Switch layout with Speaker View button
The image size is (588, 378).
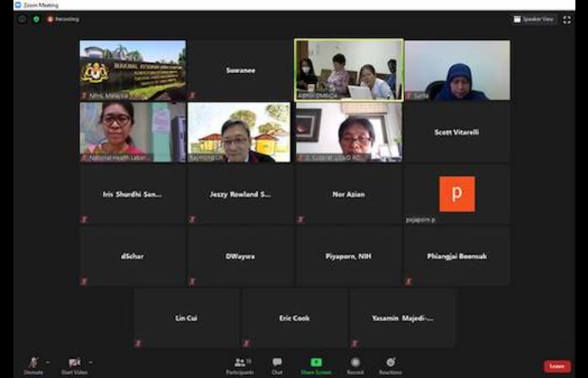pos(534,19)
